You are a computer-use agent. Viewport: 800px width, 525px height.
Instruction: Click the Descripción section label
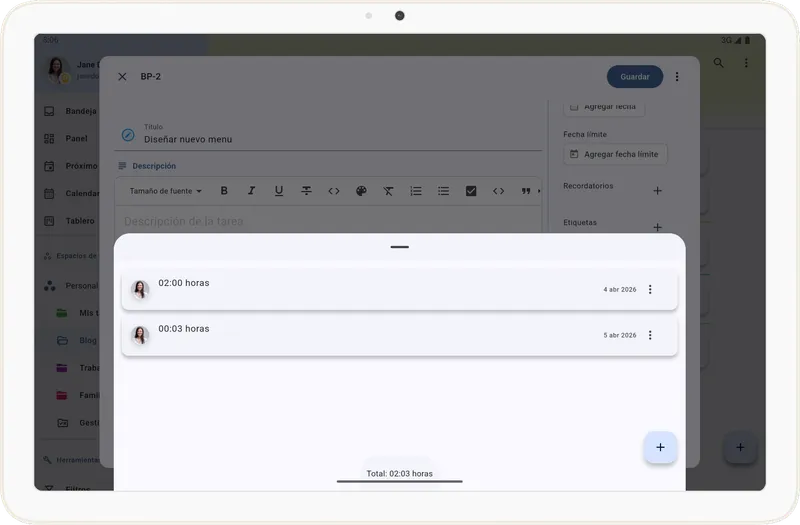pyautogui.click(x=154, y=166)
